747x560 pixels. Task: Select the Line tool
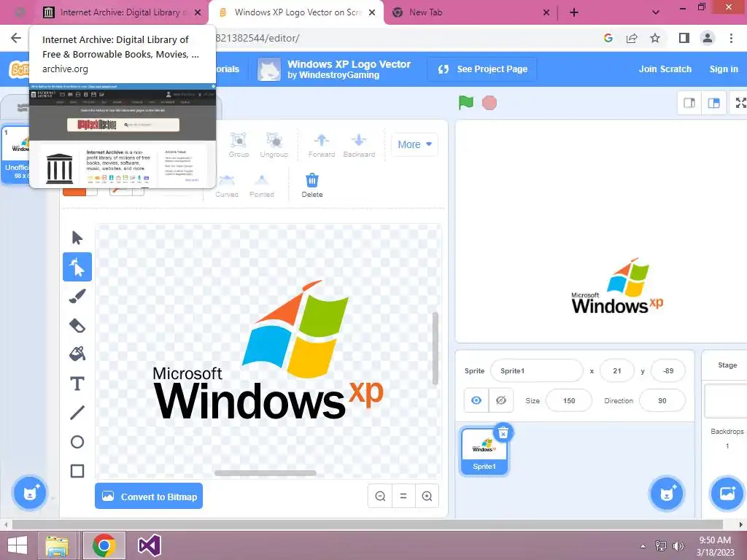(77, 413)
